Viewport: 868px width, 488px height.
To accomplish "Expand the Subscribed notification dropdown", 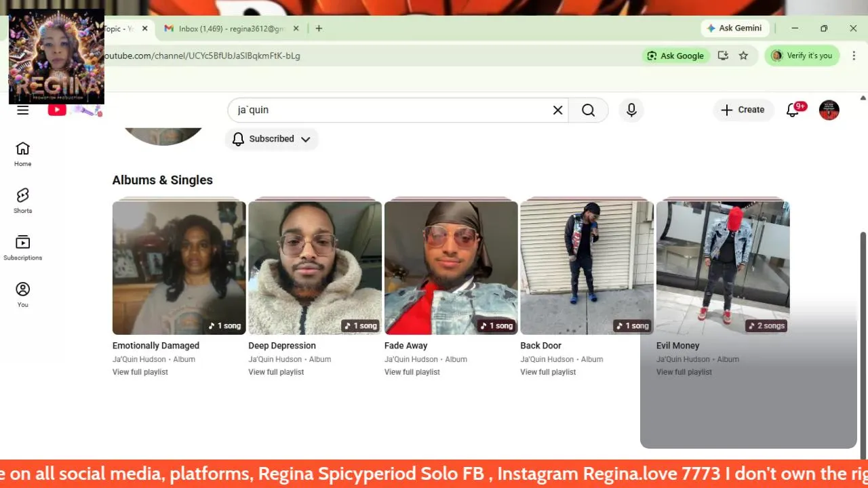I will [x=272, y=139].
